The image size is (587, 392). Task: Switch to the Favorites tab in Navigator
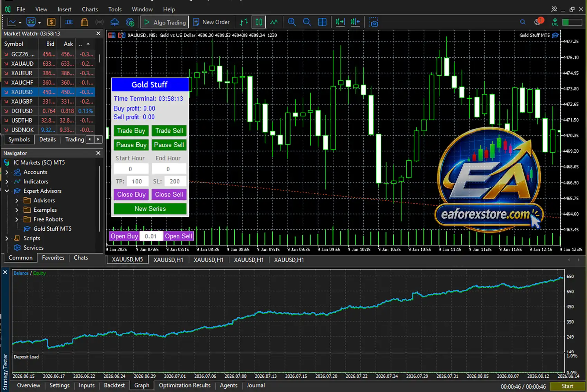53,258
